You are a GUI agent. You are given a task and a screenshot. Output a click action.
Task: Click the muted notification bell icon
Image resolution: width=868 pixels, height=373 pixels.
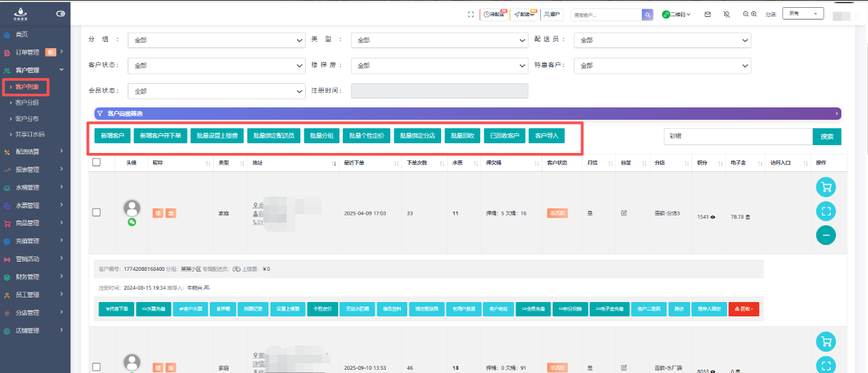[727, 14]
